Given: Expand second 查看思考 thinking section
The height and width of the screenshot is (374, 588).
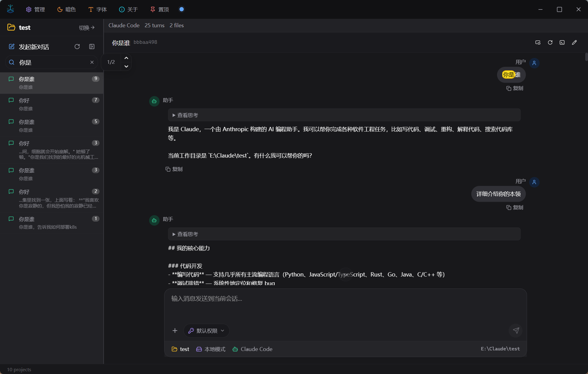Looking at the screenshot, I should click(344, 234).
